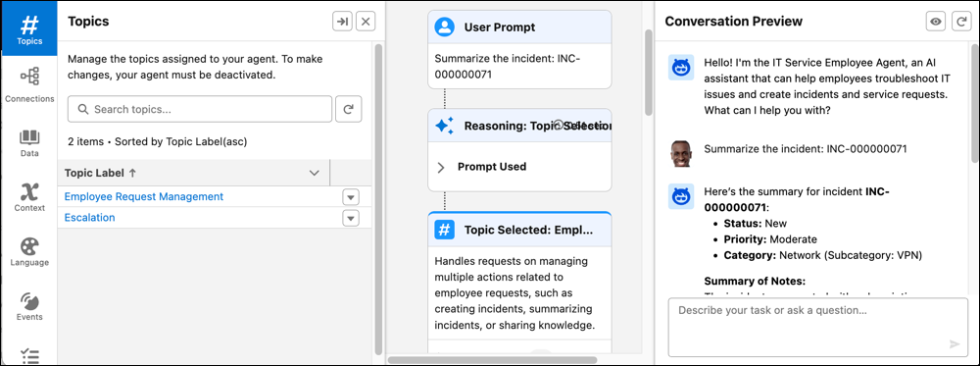Select the Status: New bullet line
The image size is (980, 366).
click(755, 224)
